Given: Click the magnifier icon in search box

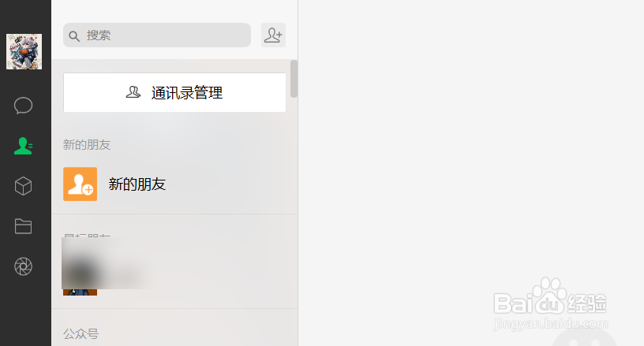Looking at the screenshot, I should (x=74, y=36).
